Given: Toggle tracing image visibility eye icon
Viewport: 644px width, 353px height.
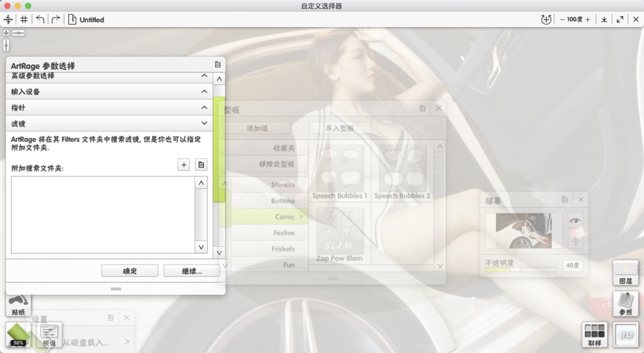Looking at the screenshot, I should coord(575,221).
